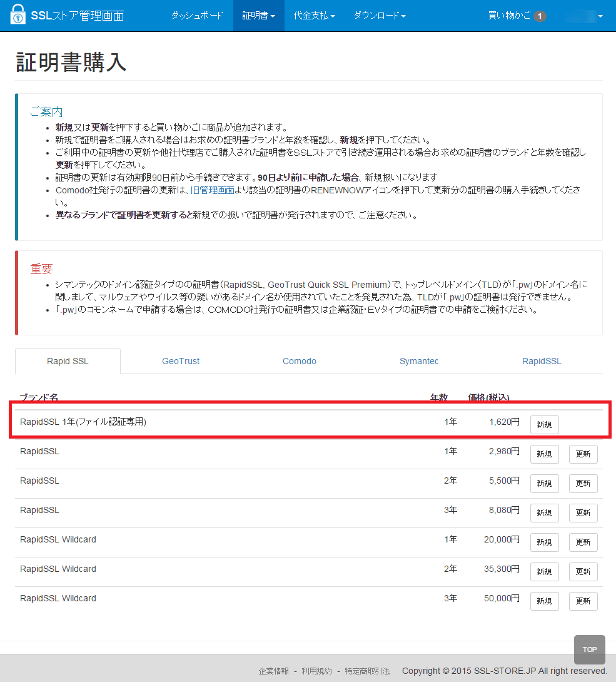Follow the 旧管理画面 link
The width and height of the screenshot is (616, 682).
pyautogui.click(x=213, y=190)
